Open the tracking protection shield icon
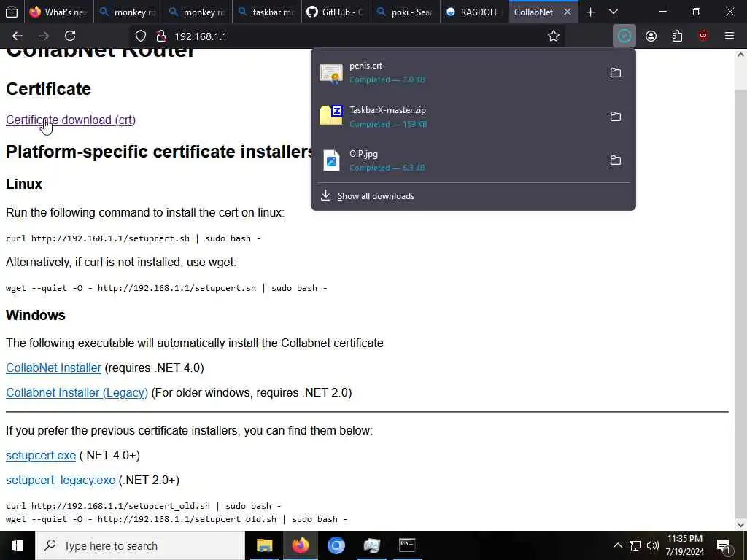This screenshot has width=747, height=560. tap(141, 36)
